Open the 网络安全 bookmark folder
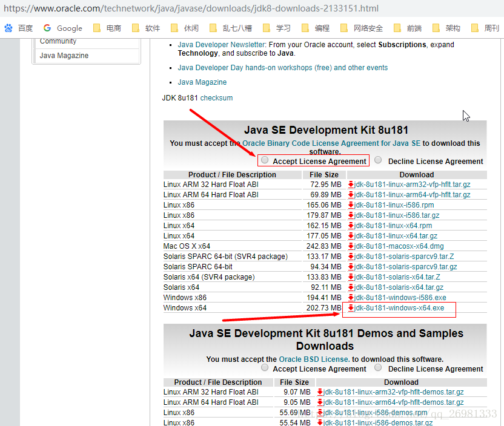This screenshot has height=426, width=504. coord(362,28)
